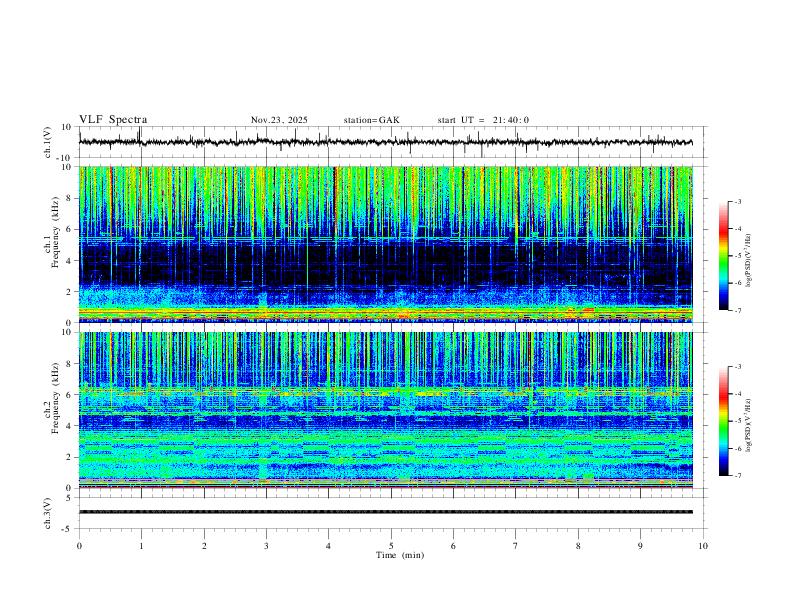
Task: Click the -7 tick on ch.2 colorbar
Action: point(737,476)
